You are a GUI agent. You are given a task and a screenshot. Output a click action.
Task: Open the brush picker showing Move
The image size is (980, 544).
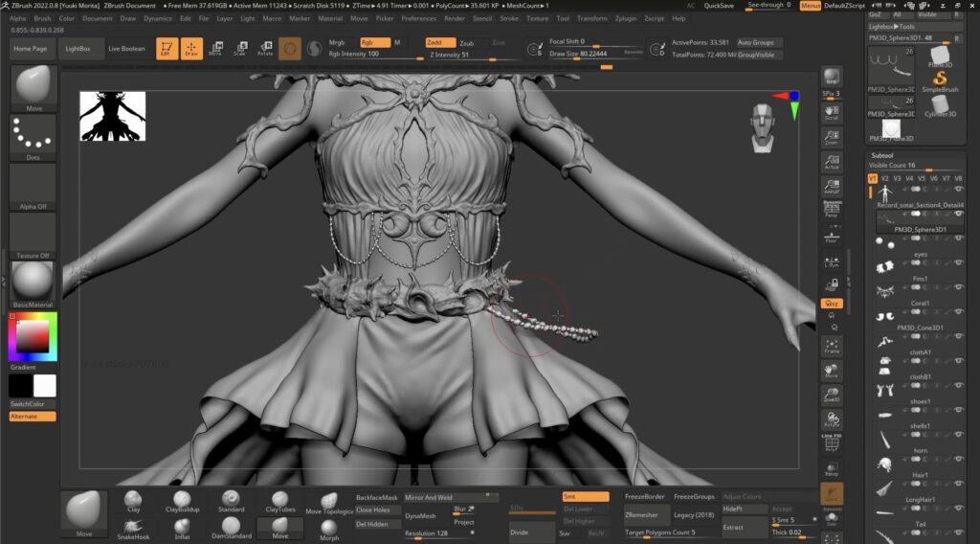coord(33,88)
